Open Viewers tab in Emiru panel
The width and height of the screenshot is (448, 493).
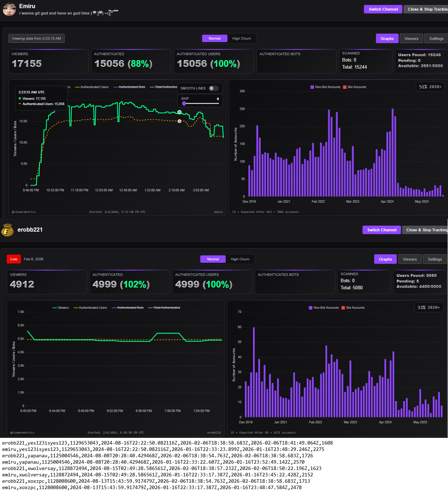[411, 39]
